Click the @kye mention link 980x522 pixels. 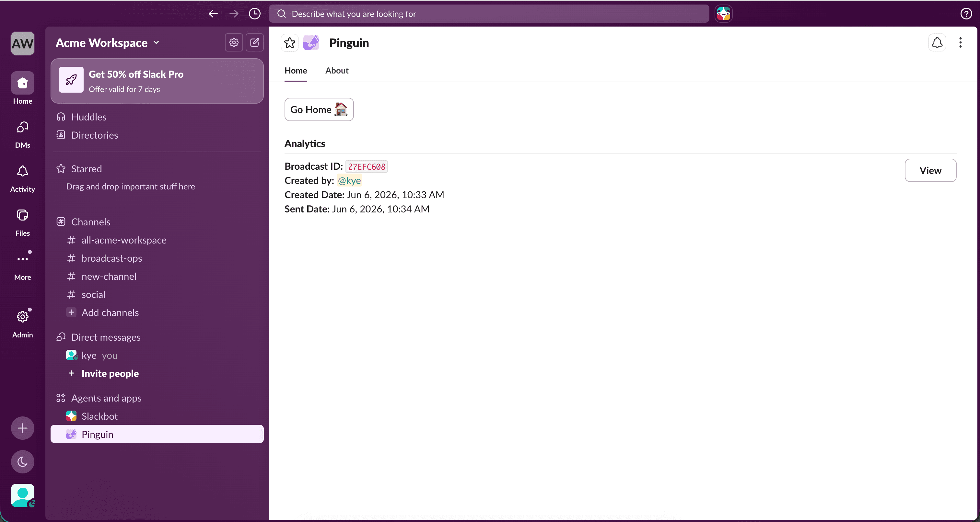click(349, 181)
